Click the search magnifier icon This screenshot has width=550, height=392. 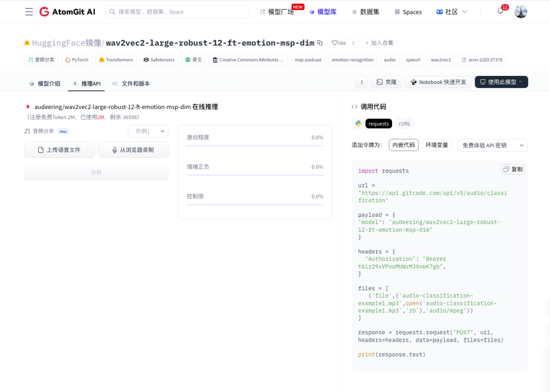(x=112, y=12)
